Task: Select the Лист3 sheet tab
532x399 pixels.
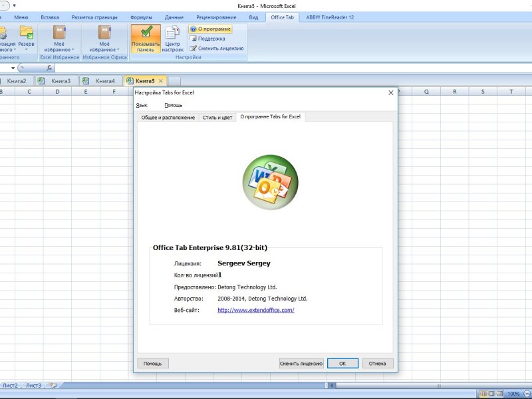Action: [34, 386]
